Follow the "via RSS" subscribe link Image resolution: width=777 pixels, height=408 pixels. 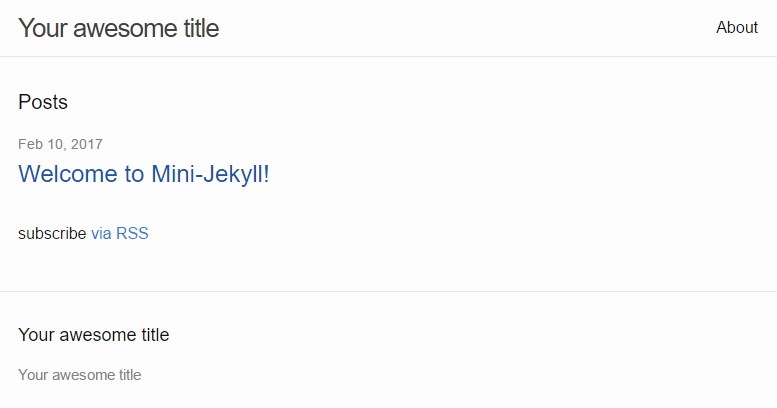pyautogui.click(x=119, y=234)
